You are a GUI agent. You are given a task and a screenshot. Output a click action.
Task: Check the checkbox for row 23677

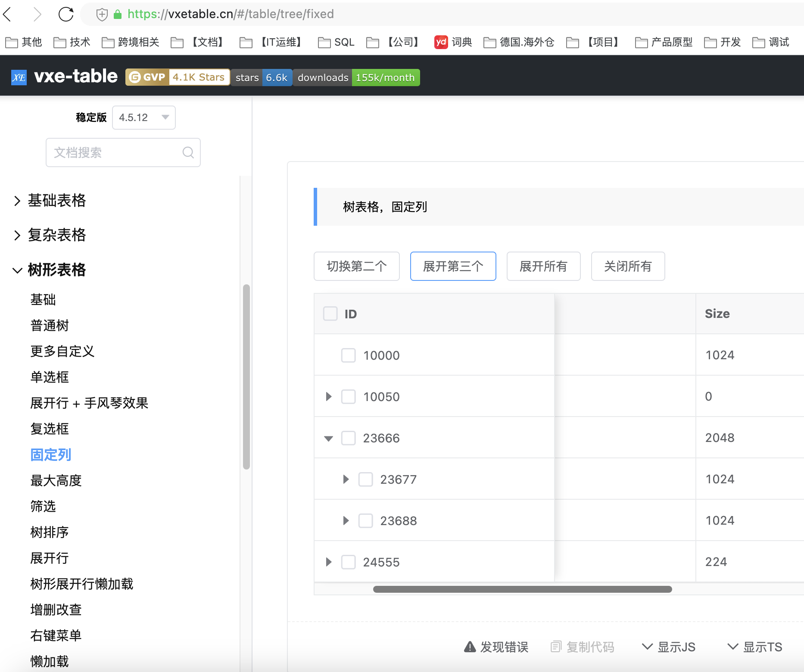pyautogui.click(x=366, y=479)
